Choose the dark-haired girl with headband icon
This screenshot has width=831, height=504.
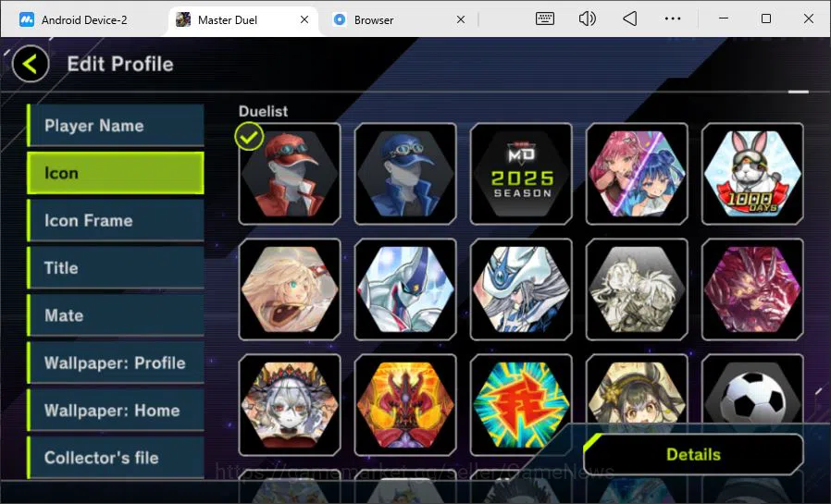[x=637, y=392]
